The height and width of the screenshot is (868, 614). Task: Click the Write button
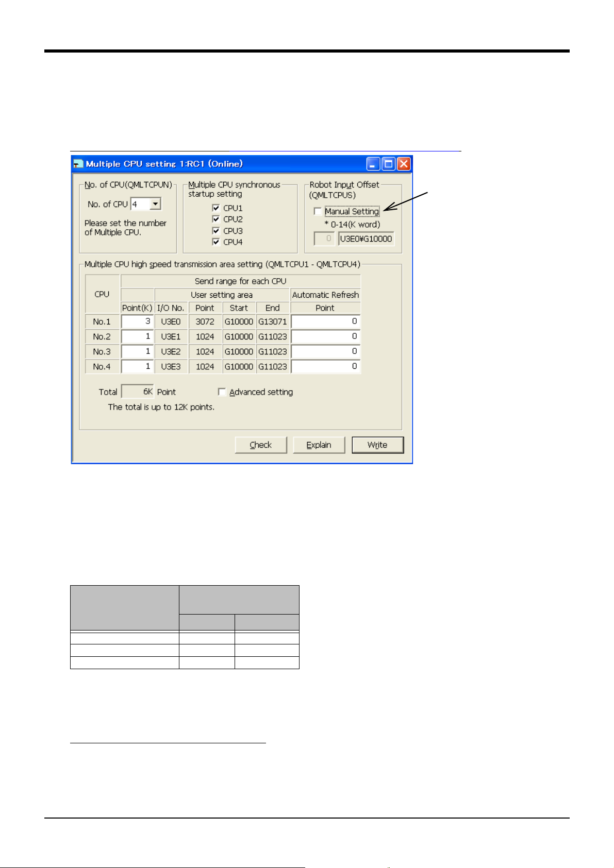[377, 445]
